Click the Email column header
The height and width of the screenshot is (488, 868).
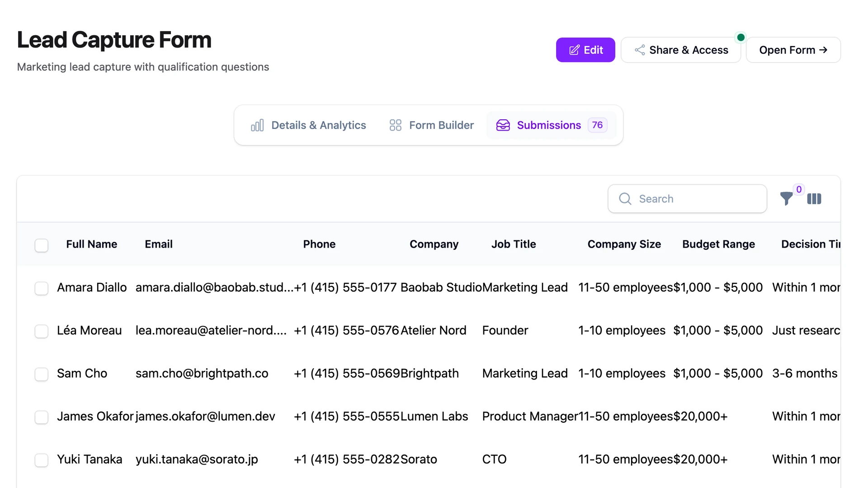coord(159,244)
